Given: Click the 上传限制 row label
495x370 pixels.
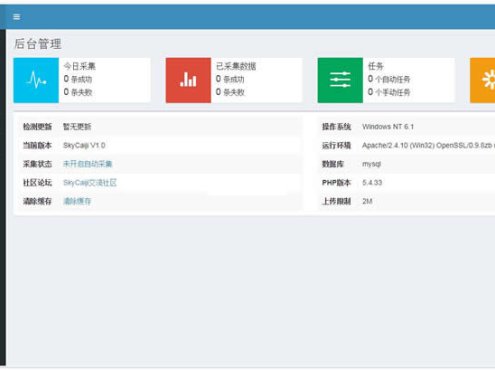Looking at the screenshot, I should pyautogui.click(x=336, y=201).
